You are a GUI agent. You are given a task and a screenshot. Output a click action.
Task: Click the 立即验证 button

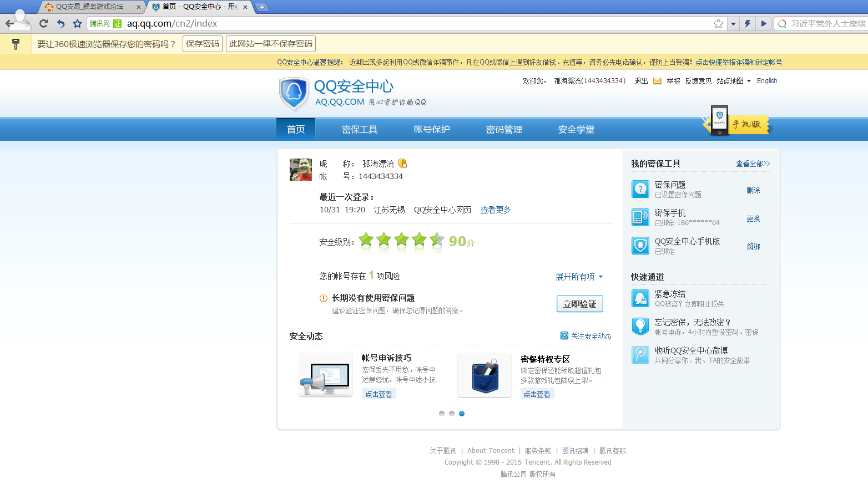580,304
